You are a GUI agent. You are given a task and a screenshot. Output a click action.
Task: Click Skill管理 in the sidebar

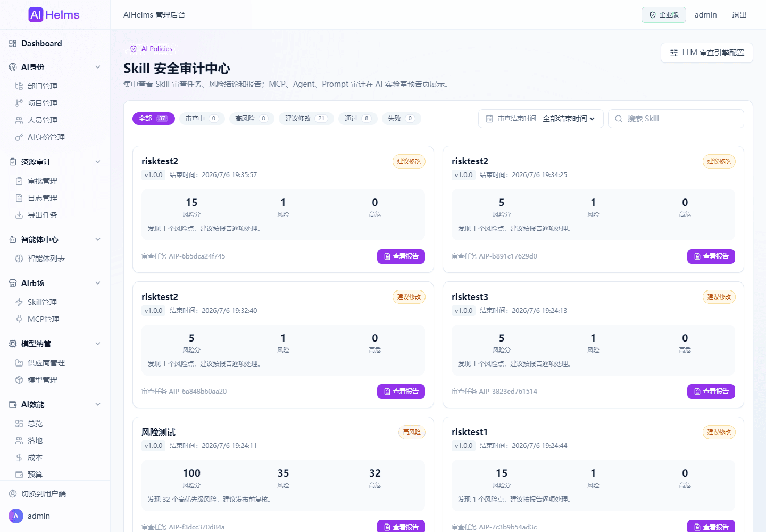(x=42, y=302)
